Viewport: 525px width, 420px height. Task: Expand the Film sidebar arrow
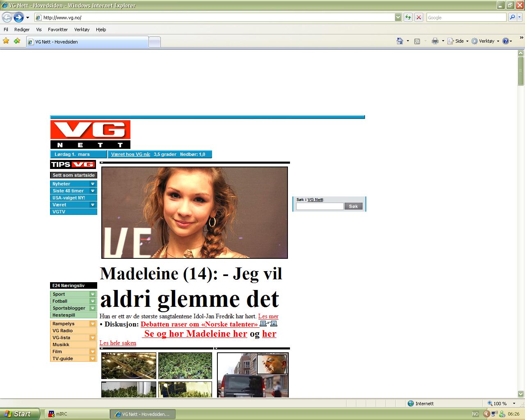click(x=93, y=352)
